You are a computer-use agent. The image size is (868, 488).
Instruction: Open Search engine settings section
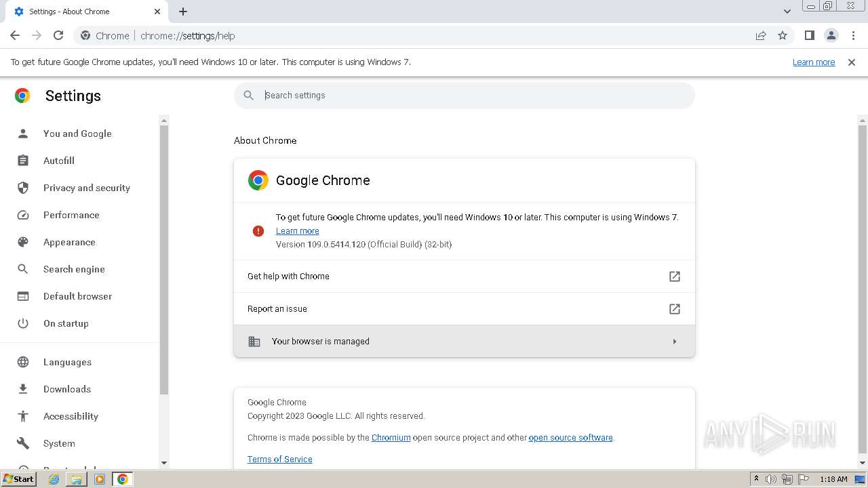[x=74, y=269]
